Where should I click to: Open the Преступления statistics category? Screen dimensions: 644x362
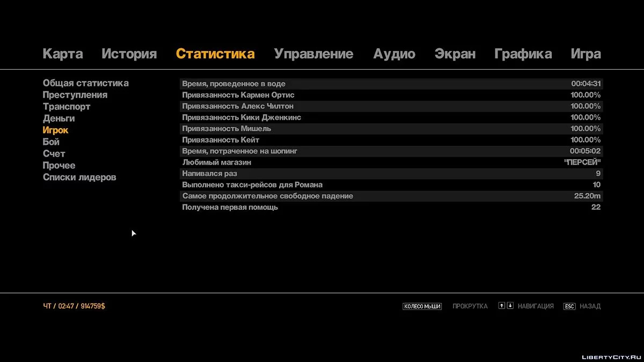[75, 95]
